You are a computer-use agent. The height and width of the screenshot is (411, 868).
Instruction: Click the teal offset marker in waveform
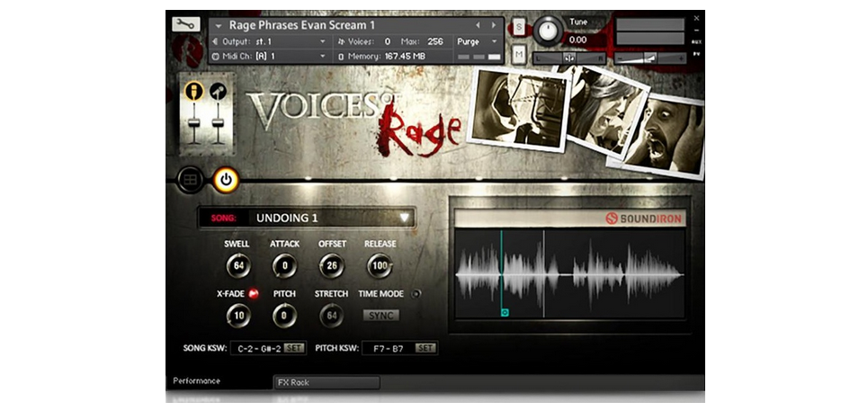click(505, 313)
